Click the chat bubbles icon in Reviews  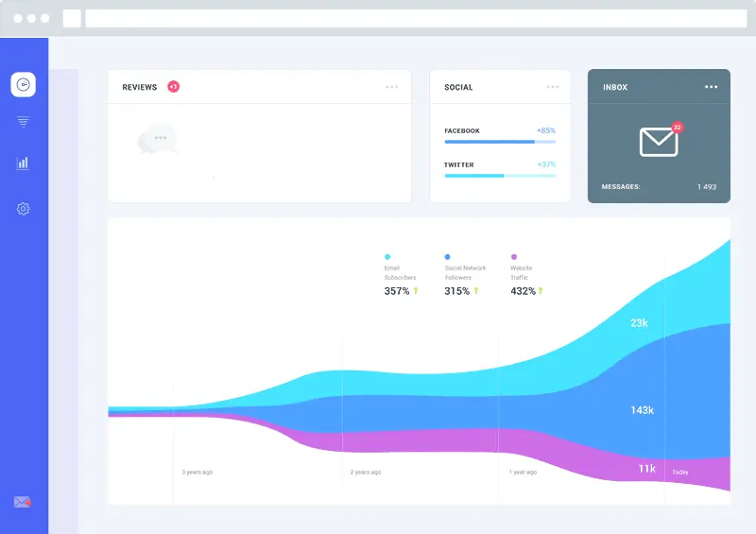pyautogui.click(x=158, y=140)
